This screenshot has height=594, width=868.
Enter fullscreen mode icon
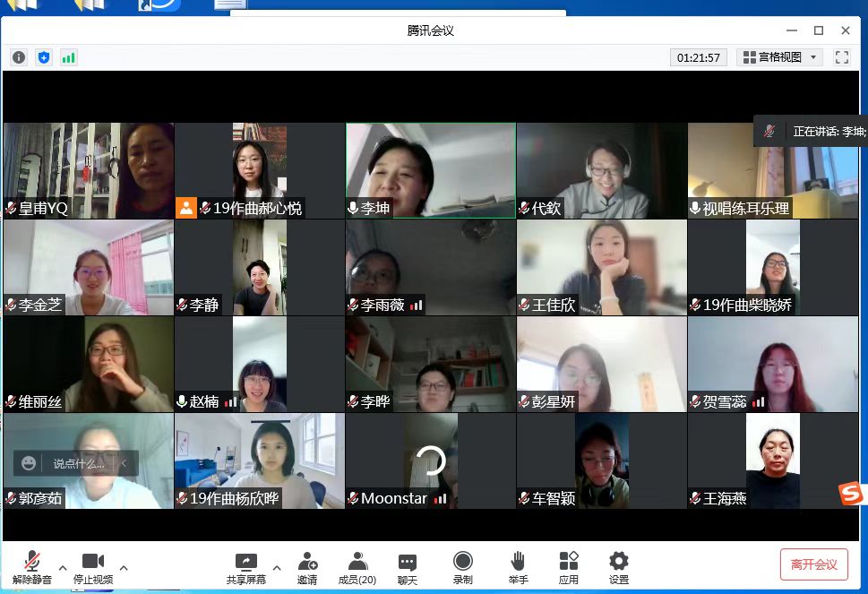[841, 57]
